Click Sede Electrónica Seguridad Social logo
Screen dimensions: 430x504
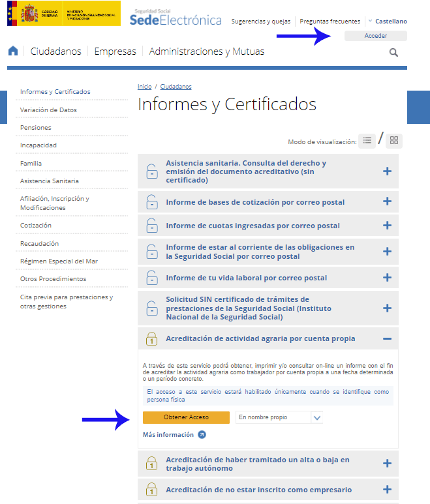(x=176, y=17)
